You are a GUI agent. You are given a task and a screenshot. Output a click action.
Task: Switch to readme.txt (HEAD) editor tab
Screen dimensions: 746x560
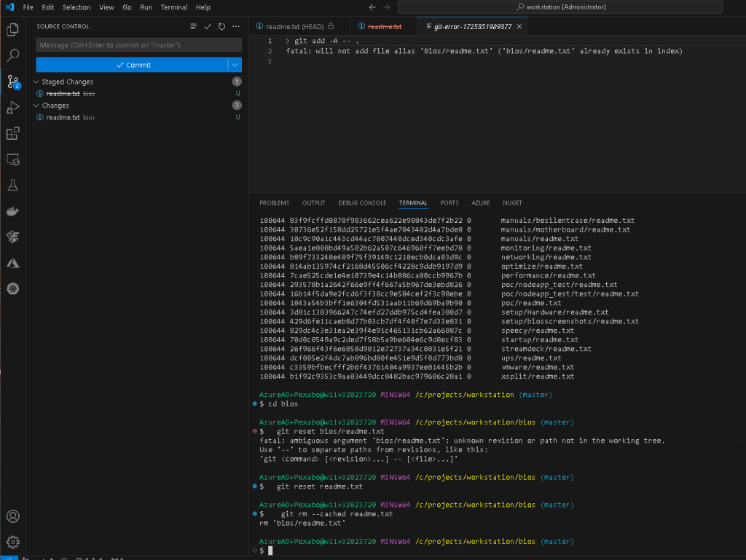point(299,27)
